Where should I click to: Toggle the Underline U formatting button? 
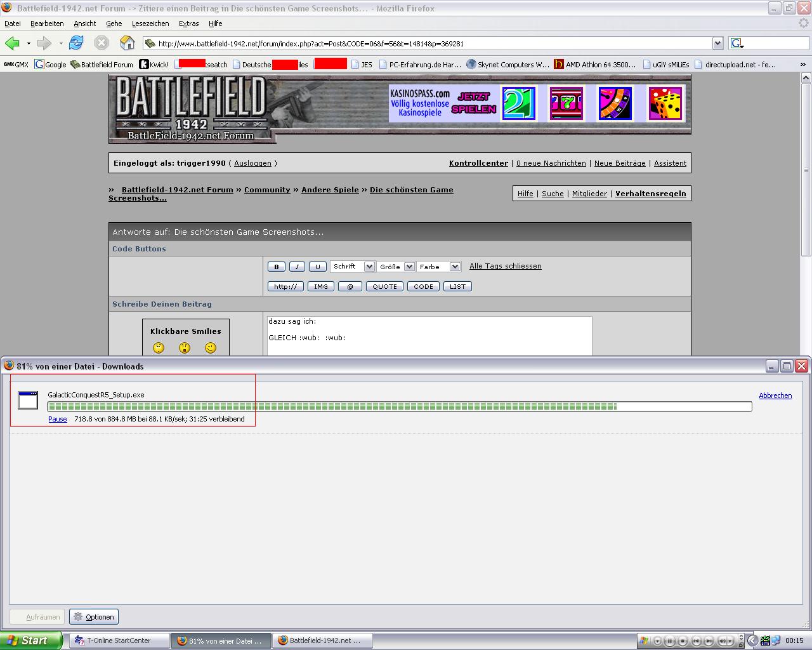[318, 267]
